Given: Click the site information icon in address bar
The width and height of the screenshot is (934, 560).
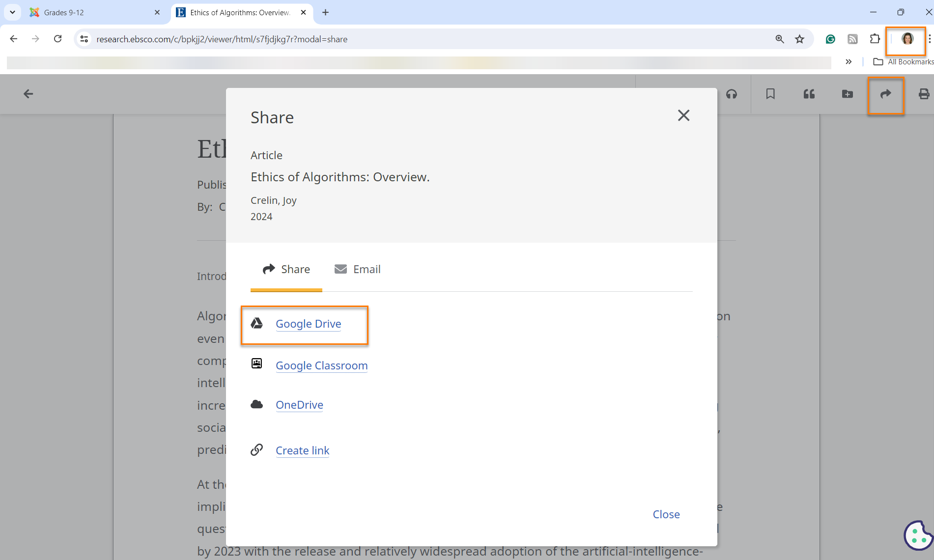Looking at the screenshot, I should click(x=85, y=39).
